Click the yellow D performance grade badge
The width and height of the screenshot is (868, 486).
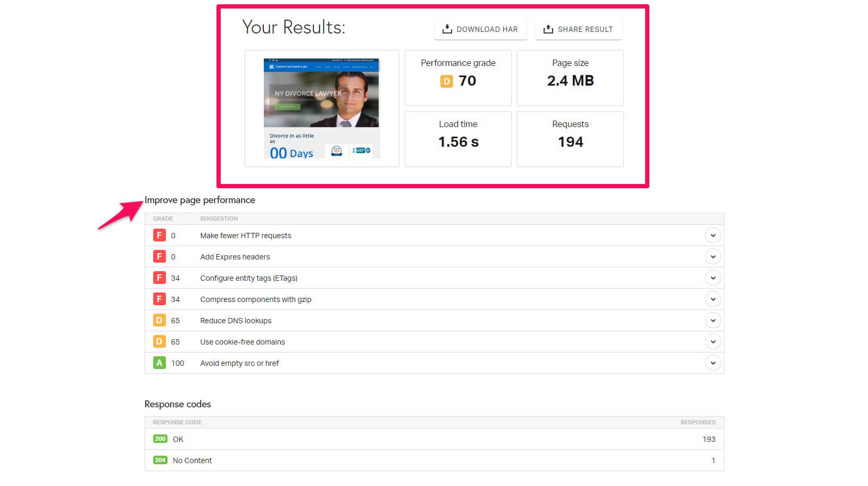pos(445,81)
